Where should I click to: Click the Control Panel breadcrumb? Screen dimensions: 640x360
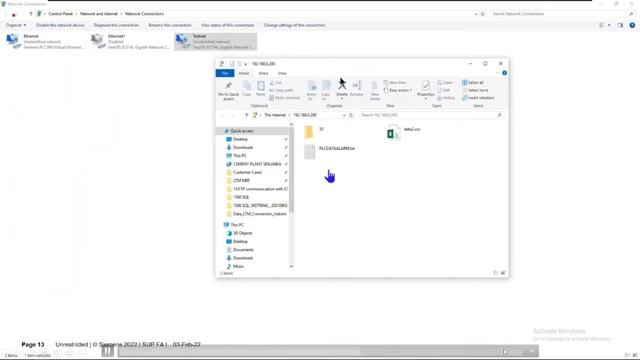click(x=60, y=14)
